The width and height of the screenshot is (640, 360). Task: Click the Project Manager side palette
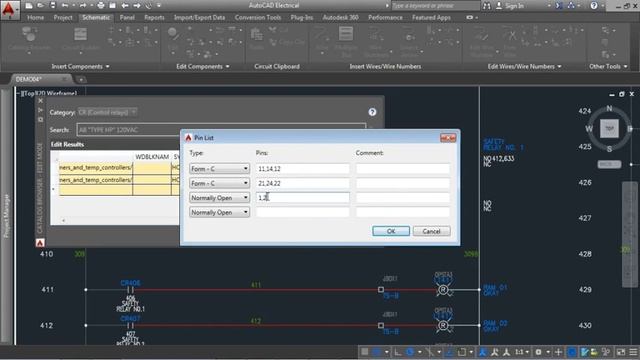[6, 216]
